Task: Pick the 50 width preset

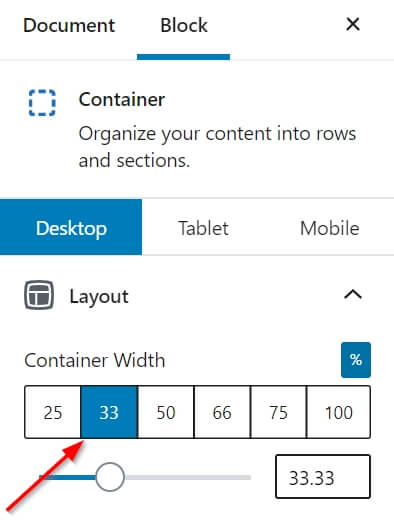Action: click(x=166, y=412)
